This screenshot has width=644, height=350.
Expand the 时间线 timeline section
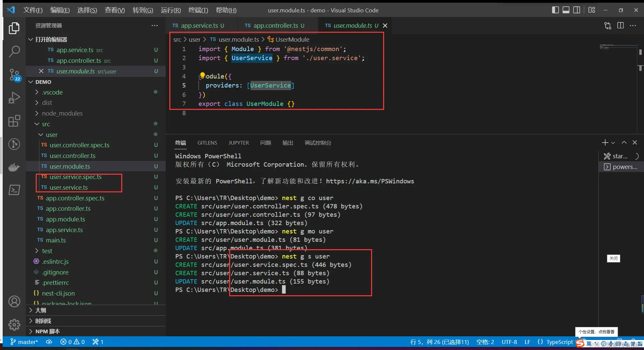(x=96, y=321)
